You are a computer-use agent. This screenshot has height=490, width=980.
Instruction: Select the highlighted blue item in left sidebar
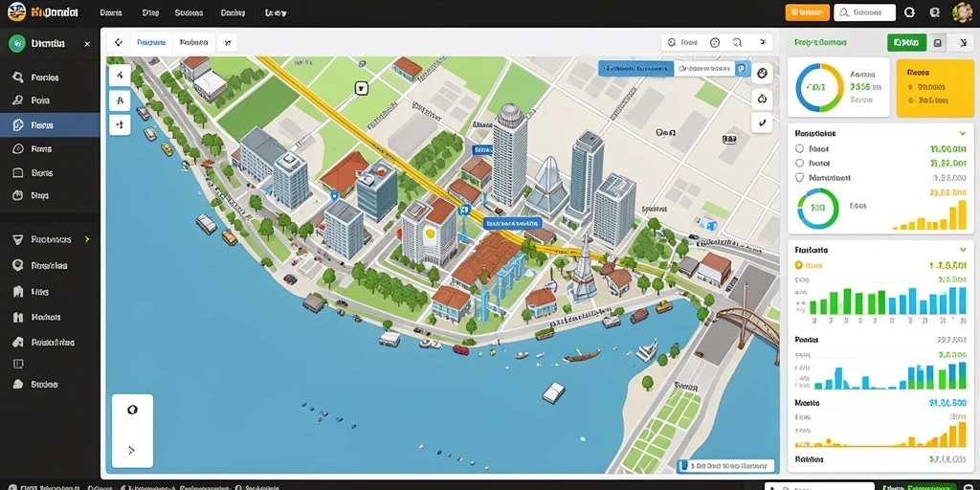click(x=50, y=125)
